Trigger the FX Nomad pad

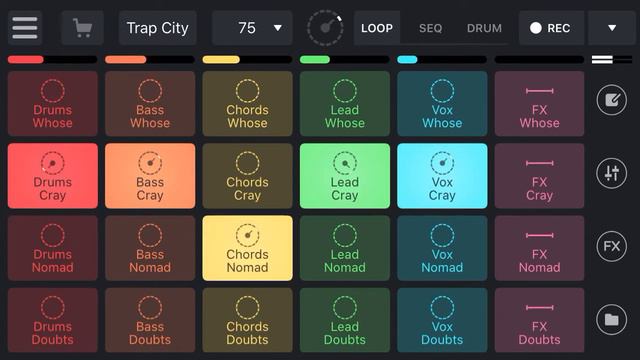[x=540, y=248]
